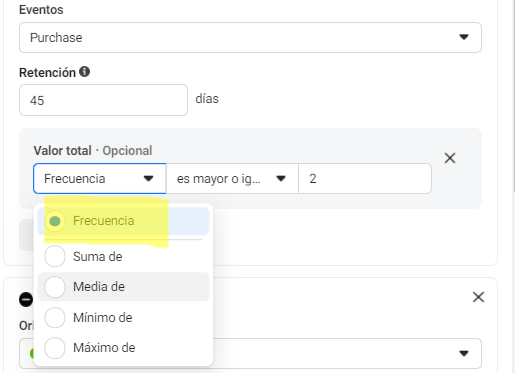Image resolution: width=515 pixels, height=373 pixels.
Task: Click the Máximo de menu label
Action: click(104, 348)
